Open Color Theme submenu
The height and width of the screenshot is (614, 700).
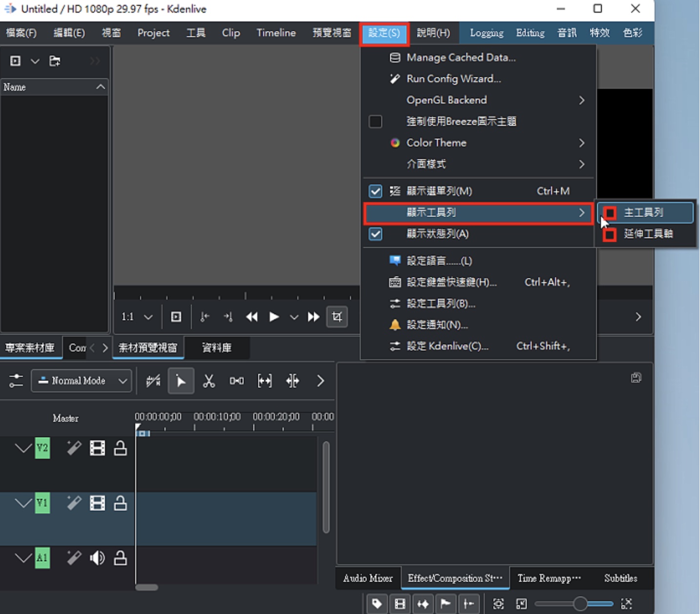click(478, 143)
